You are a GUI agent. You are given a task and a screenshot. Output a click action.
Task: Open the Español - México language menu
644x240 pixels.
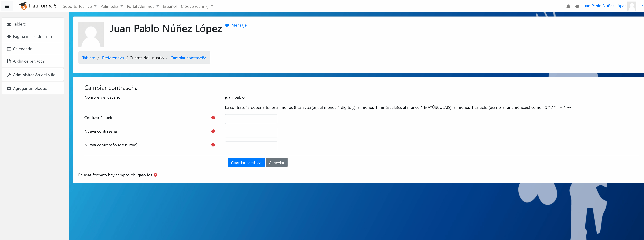point(188,6)
